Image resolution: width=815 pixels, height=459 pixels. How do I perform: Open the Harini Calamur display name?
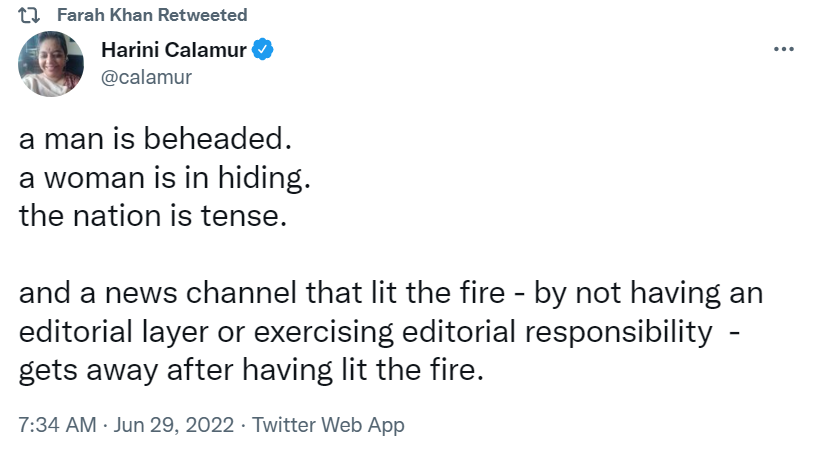pos(174,51)
